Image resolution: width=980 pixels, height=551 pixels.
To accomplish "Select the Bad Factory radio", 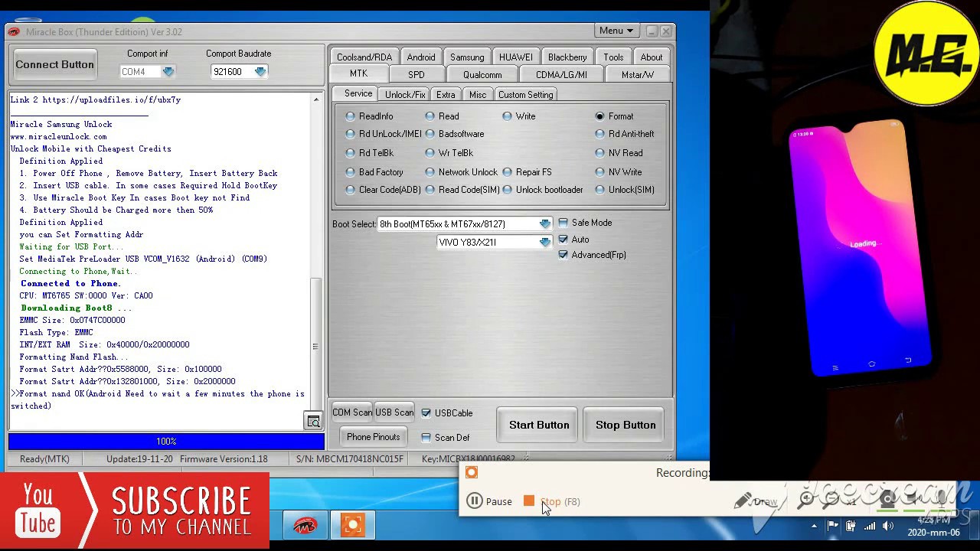I will (351, 172).
